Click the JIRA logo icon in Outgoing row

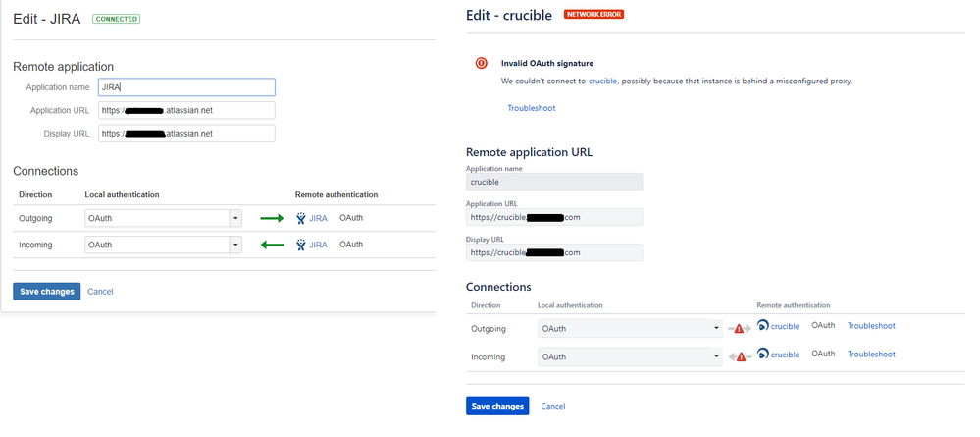pyautogui.click(x=300, y=218)
